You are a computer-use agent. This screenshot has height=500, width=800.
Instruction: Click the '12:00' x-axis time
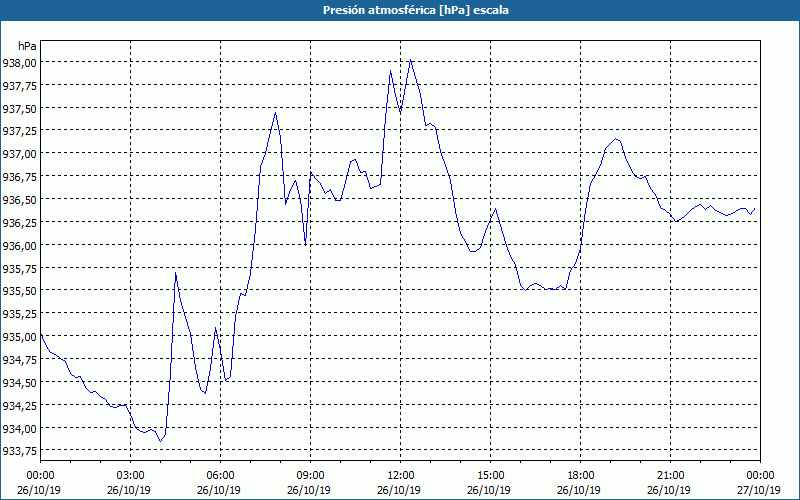(x=401, y=476)
